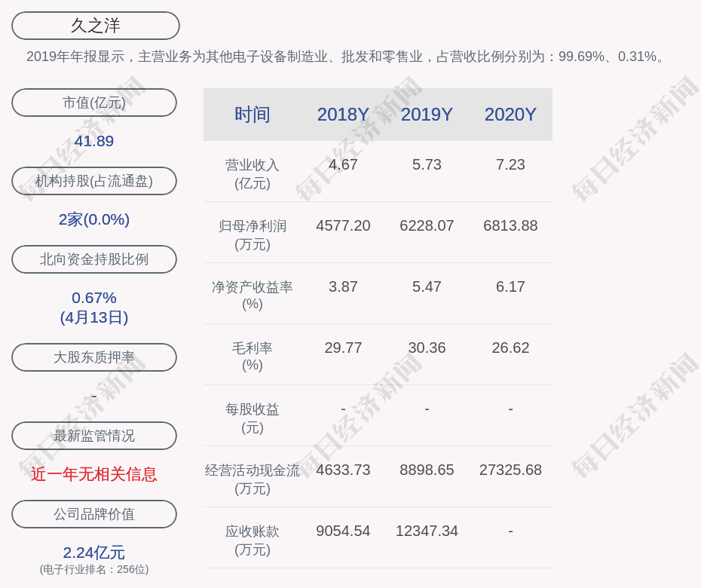Select gross margin value 26.62

(x=510, y=348)
